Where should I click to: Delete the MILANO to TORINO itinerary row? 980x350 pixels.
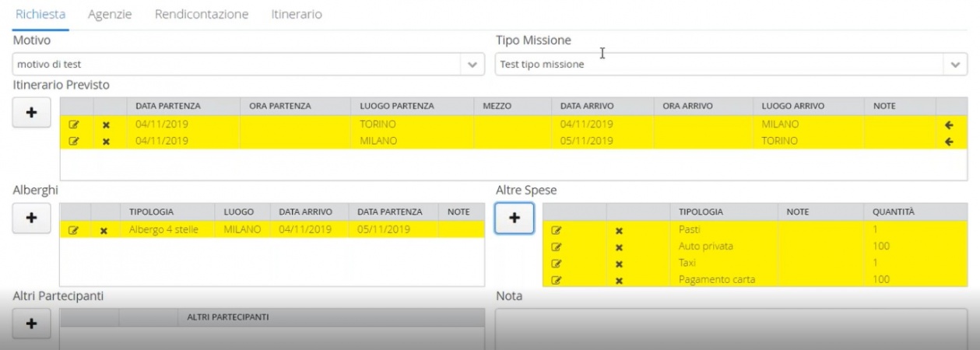coord(106,142)
